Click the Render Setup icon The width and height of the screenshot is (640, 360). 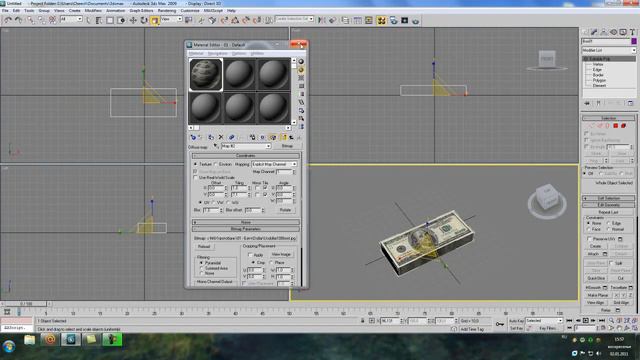(x=393, y=20)
